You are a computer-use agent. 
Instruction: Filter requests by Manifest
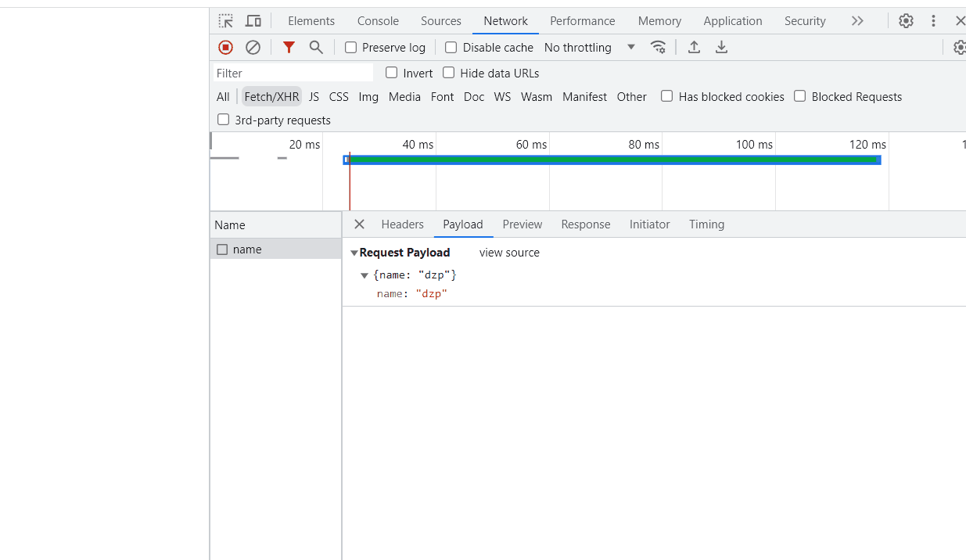pos(584,97)
